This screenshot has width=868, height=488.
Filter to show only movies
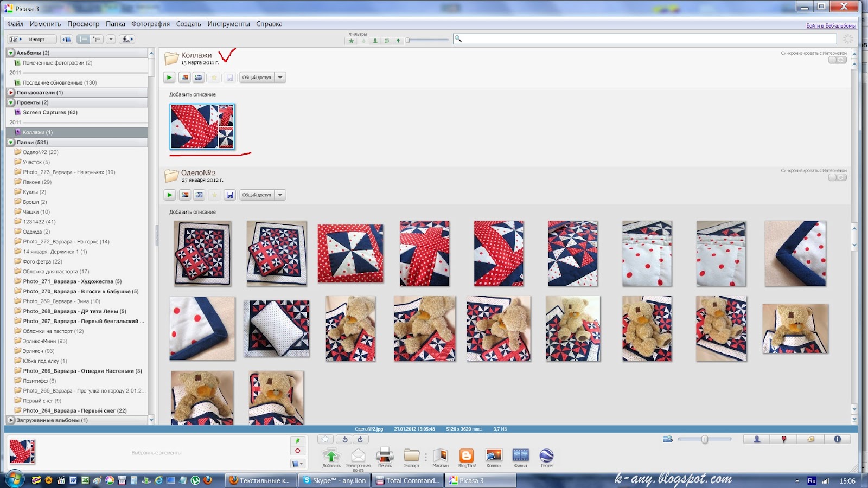point(386,41)
